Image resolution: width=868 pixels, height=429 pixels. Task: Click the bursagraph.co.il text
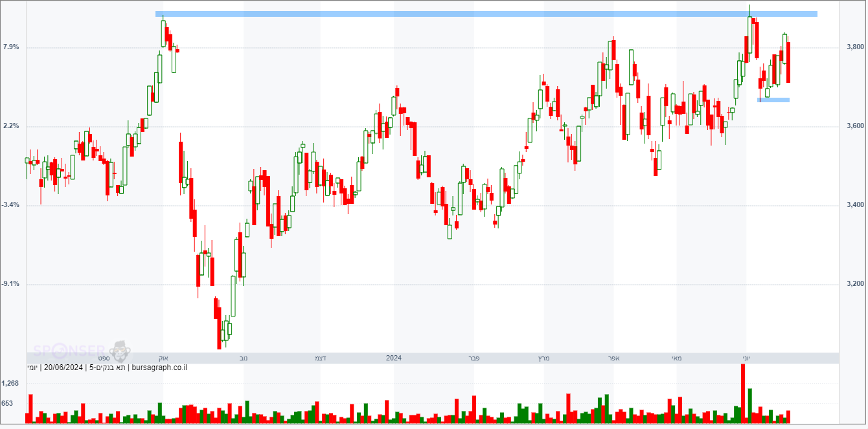coord(159,368)
